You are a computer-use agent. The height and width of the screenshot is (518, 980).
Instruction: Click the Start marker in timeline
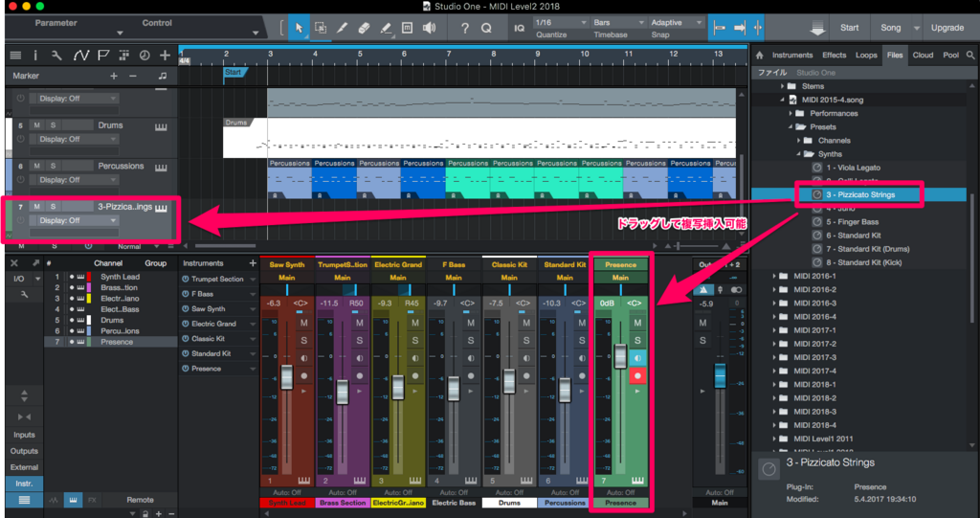[235, 73]
